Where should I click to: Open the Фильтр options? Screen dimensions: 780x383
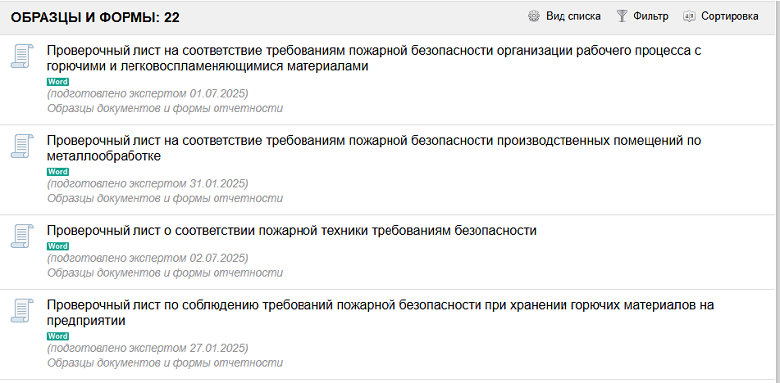pos(651,16)
